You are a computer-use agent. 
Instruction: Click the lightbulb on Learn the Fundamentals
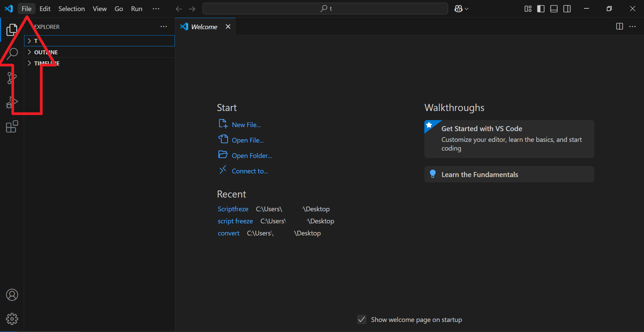pyautogui.click(x=433, y=174)
